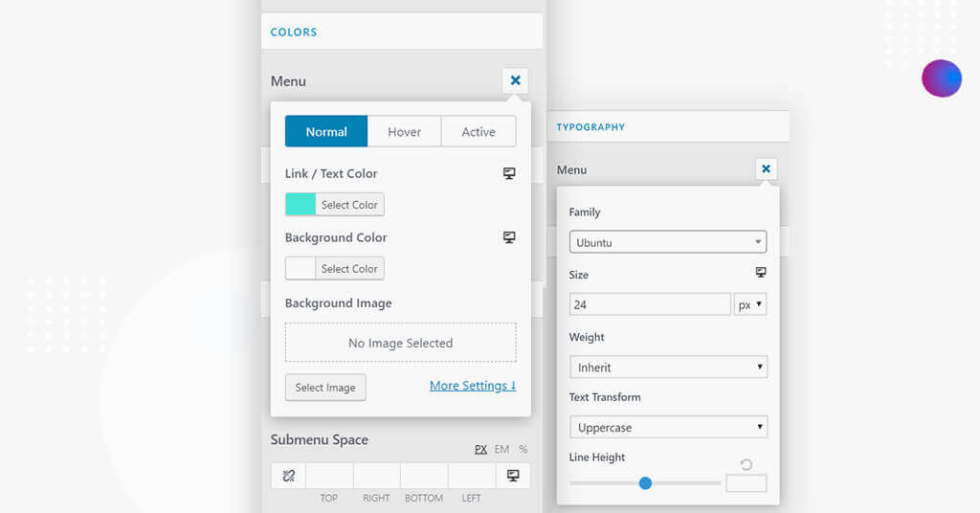
Task: Click the LEFT Submenu Space input
Action: 472,476
